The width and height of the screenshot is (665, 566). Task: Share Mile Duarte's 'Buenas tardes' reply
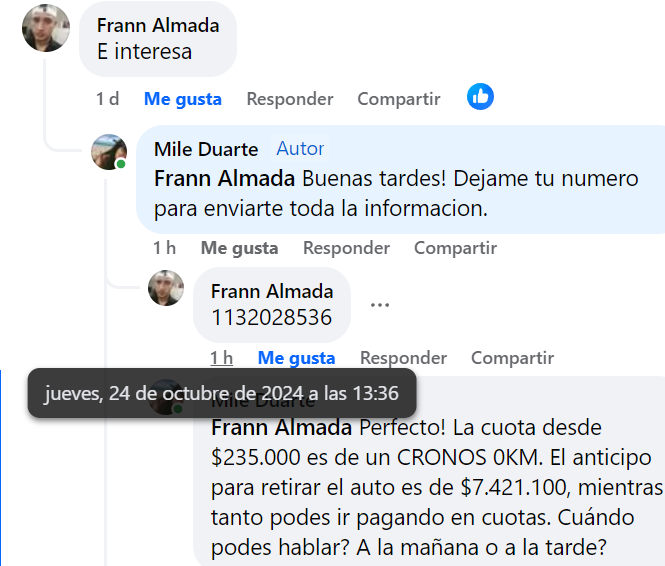click(x=455, y=248)
